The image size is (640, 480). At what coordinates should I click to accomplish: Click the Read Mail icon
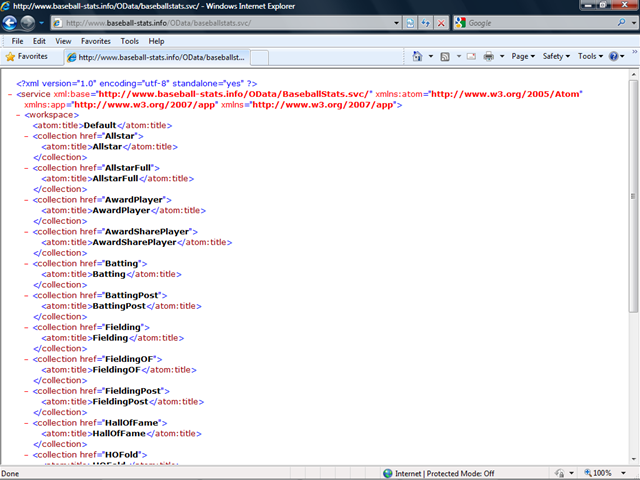pos(469,57)
